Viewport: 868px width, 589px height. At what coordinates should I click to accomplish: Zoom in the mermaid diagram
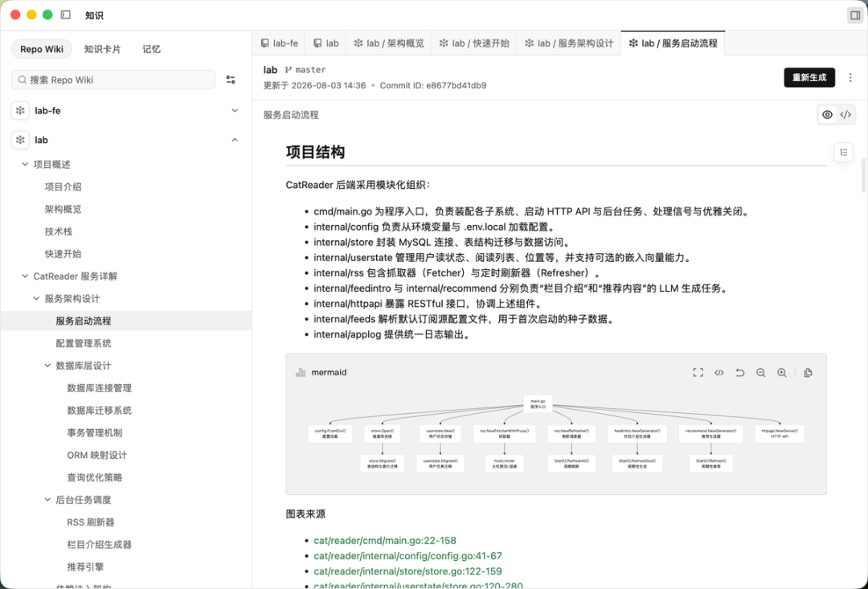[x=782, y=373]
